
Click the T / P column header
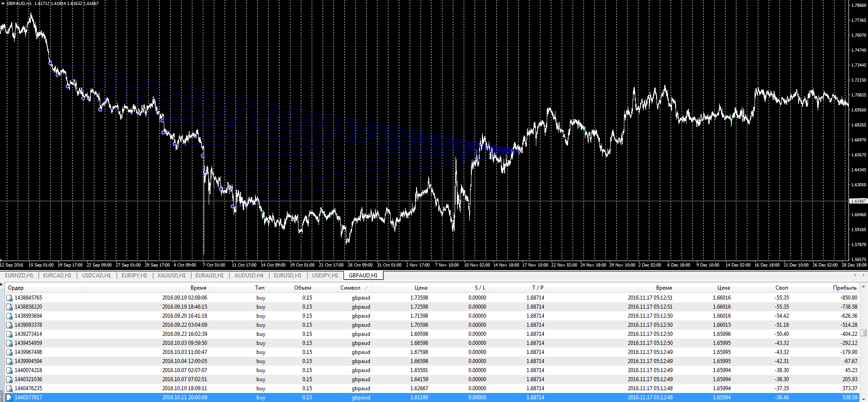coord(538,288)
